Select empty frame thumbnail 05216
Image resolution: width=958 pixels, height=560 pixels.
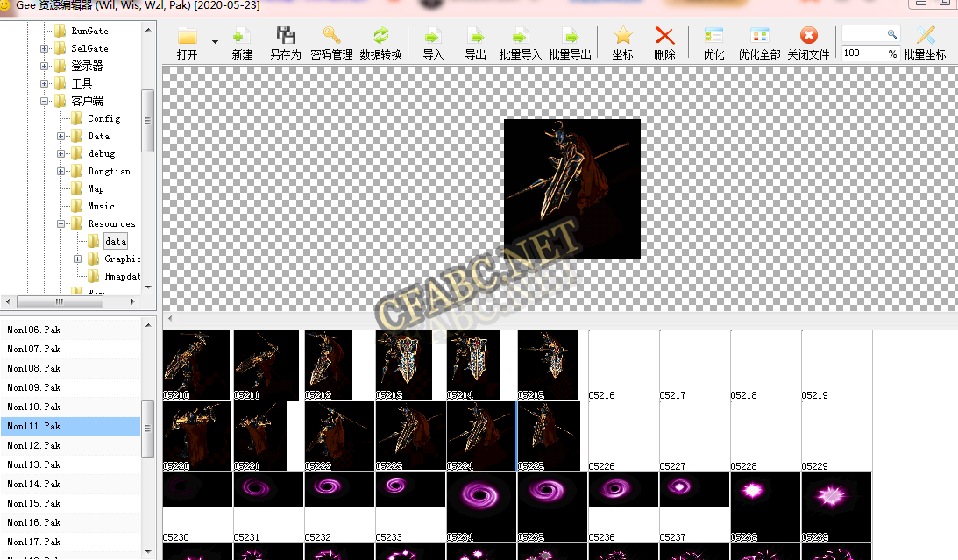point(624,365)
